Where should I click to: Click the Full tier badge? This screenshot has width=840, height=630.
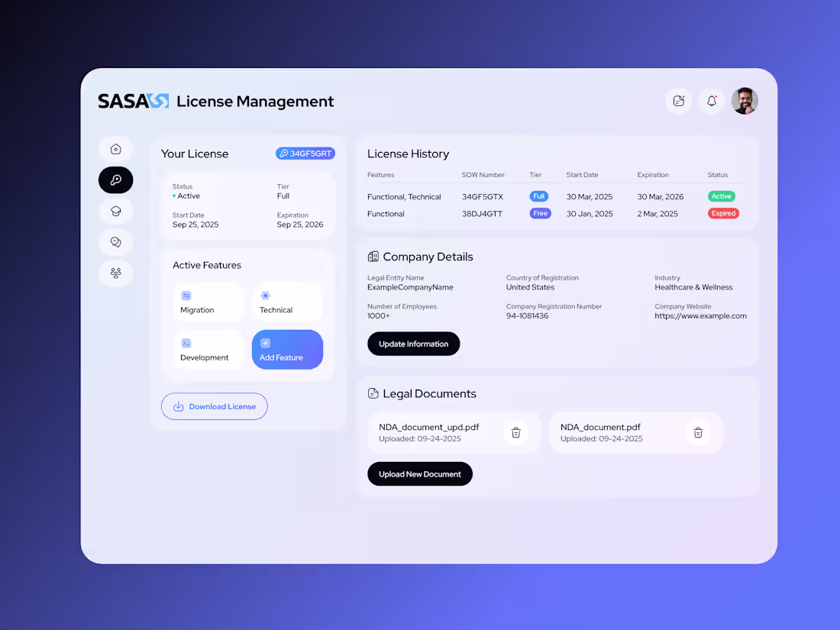(539, 196)
